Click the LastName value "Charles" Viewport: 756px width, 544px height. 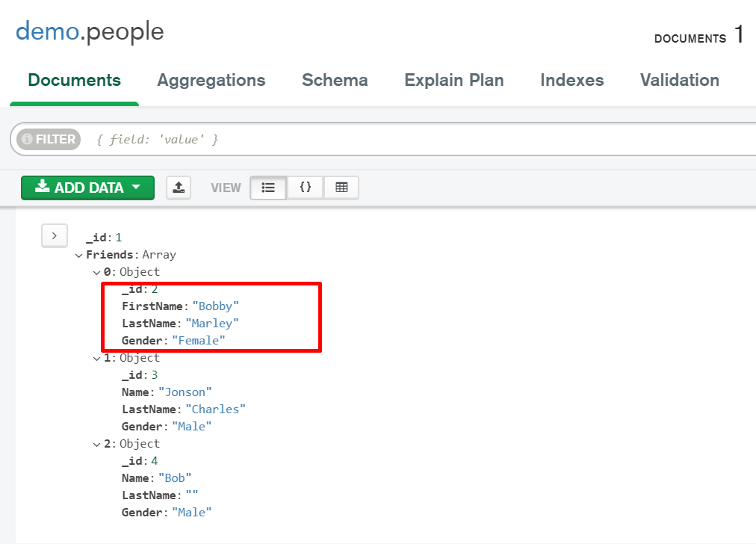pos(215,409)
